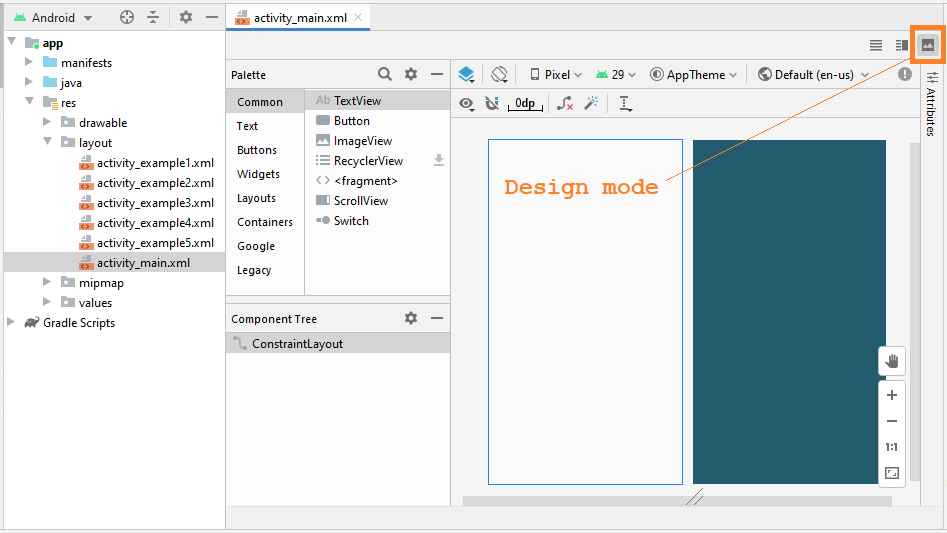Switch to Design view mode
Image resolution: width=947 pixels, height=533 pixels.
pos(928,45)
